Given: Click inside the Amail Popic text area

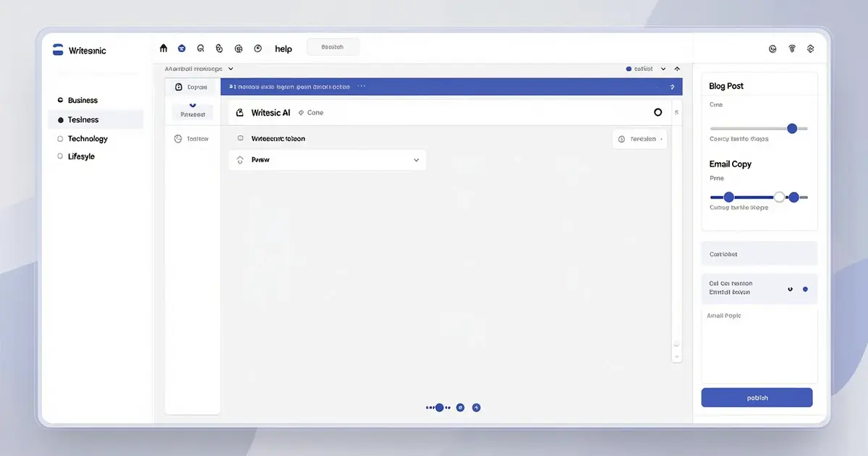Looking at the screenshot, I should (x=759, y=344).
